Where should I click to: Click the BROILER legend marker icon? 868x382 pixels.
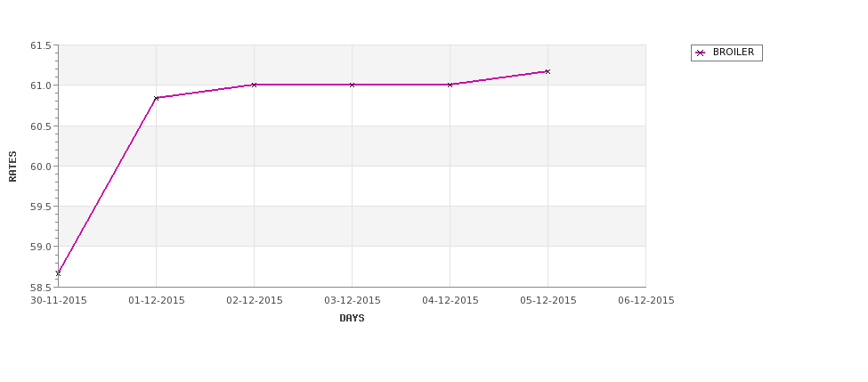click(701, 53)
